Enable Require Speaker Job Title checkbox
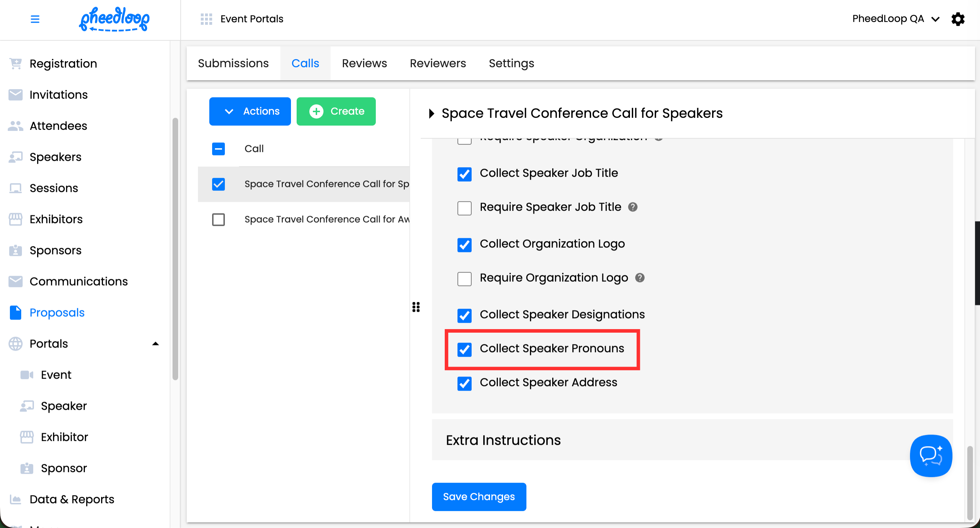The height and width of the screenshot is (528, 980). point(464,208)
